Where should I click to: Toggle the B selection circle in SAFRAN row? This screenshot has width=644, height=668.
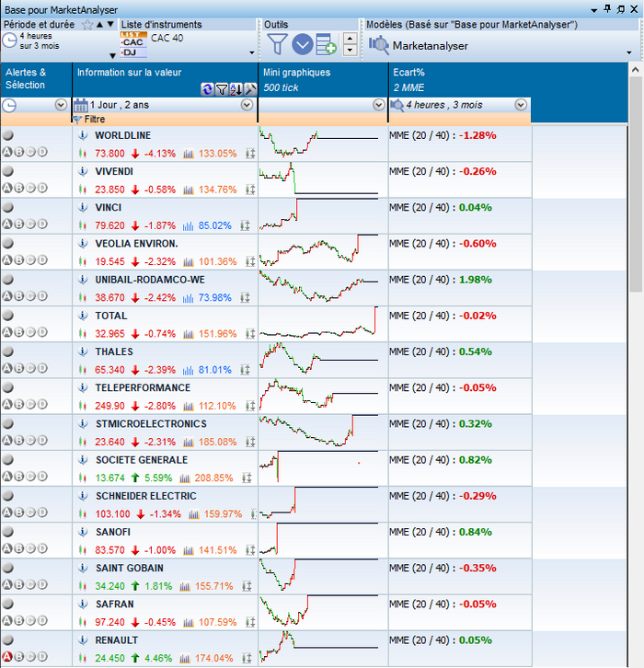tap(18, 621)
